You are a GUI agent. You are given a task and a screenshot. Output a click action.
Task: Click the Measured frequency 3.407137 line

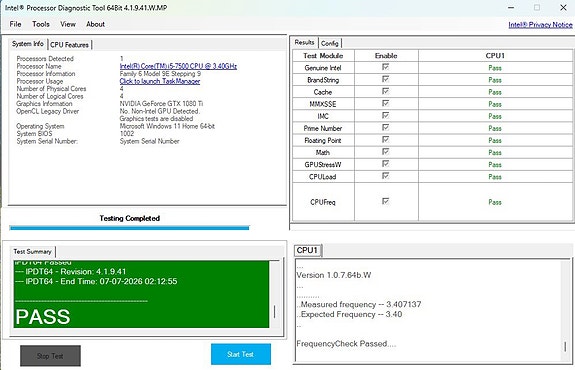[359, 304]
